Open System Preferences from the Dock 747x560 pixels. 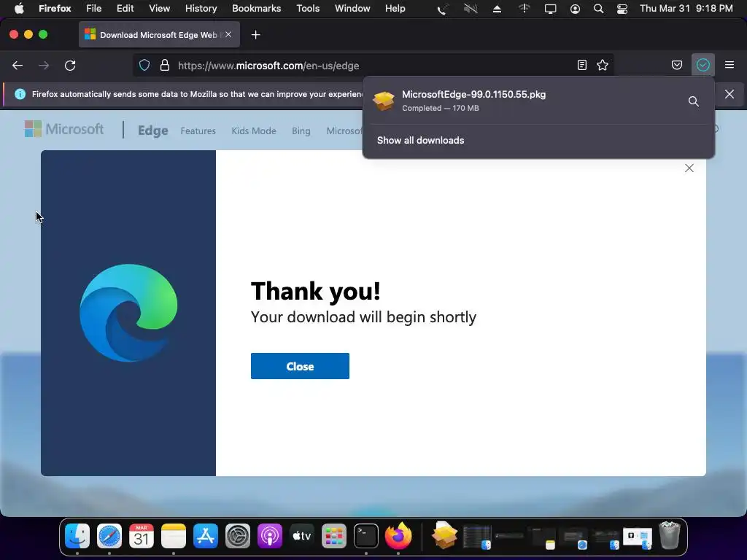coord(238,536)
